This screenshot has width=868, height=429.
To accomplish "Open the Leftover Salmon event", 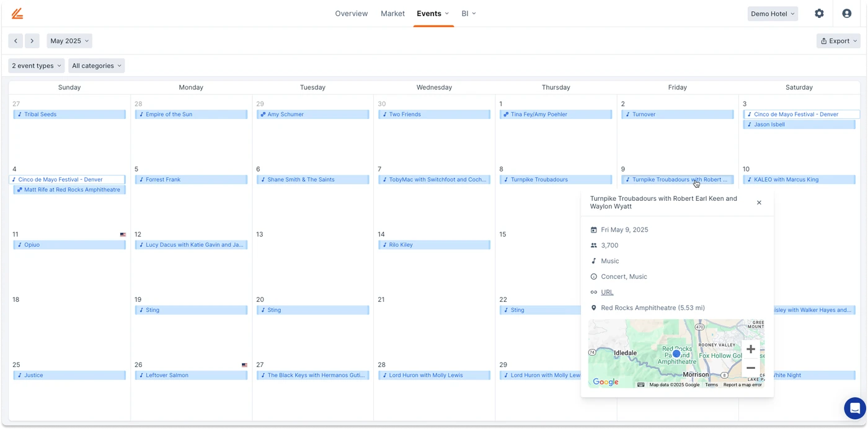I will click(191, 375).
